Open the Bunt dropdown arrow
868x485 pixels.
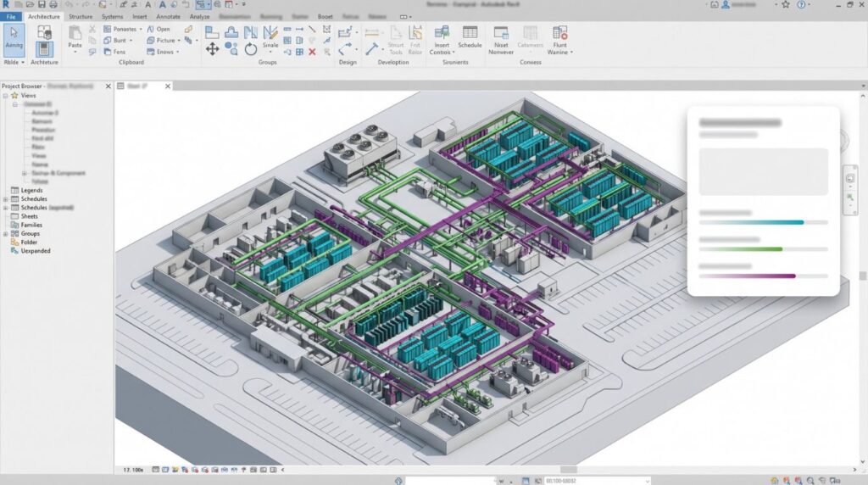coord(131,41)
